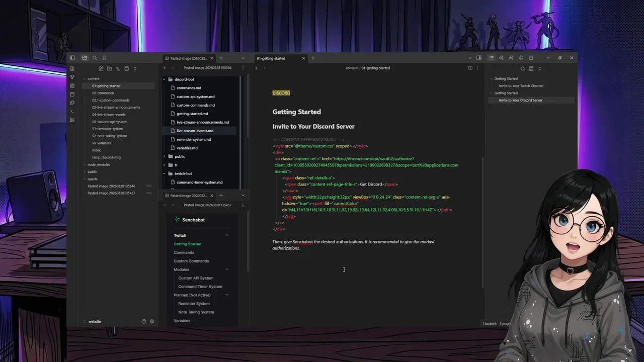Select the bottom Pasted image tab

188,196
